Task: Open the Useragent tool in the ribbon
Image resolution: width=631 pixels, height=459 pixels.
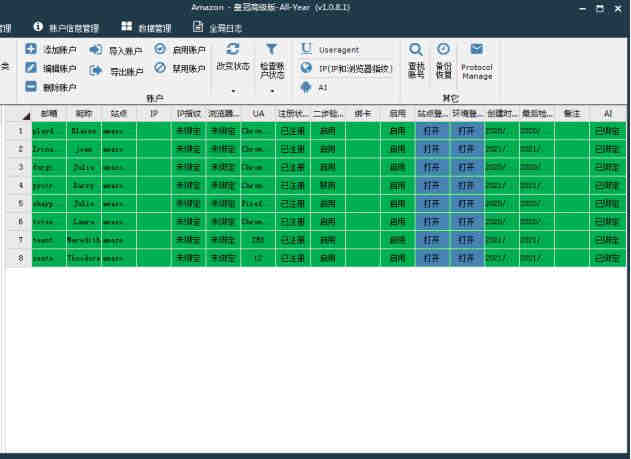Action: tap(330, 49)
